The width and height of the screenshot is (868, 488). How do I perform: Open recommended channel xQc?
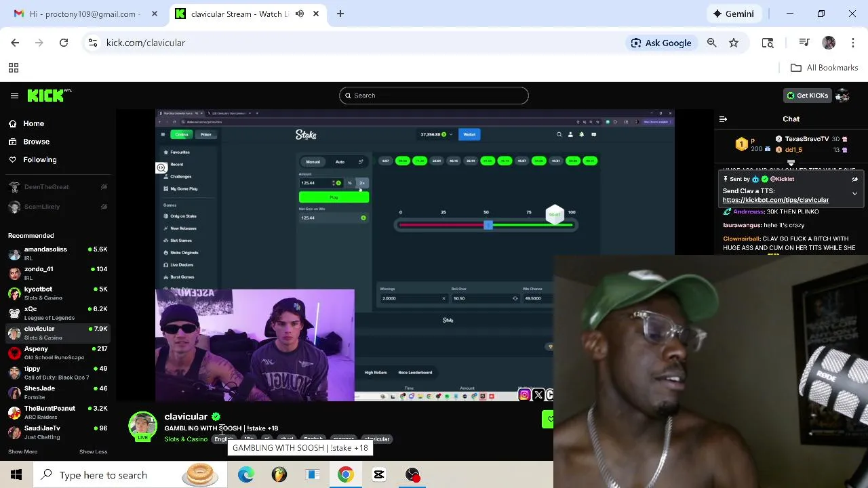(58, 313)
